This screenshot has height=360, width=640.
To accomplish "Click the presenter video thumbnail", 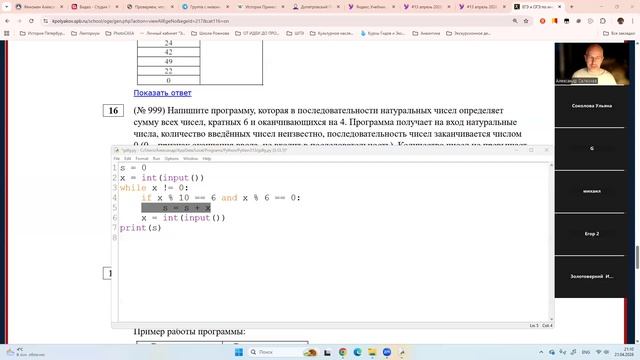I will [x=591, y=64].
